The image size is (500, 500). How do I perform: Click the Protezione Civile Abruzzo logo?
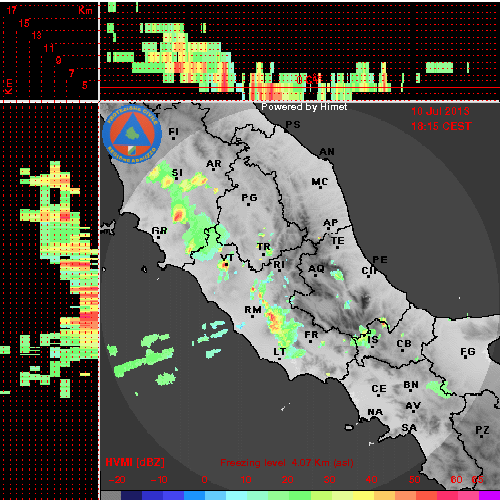point(132,134)
